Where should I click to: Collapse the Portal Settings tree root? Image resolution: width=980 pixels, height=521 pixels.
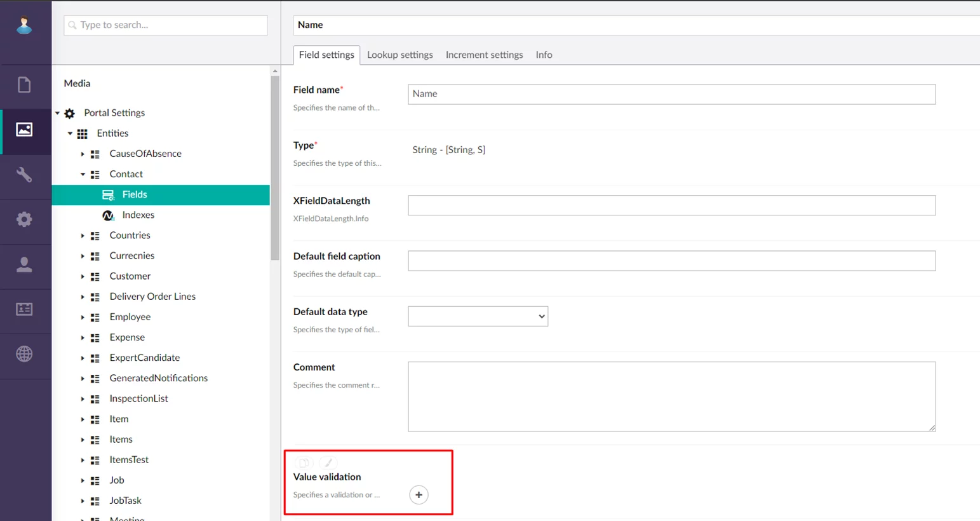point(58,113)
